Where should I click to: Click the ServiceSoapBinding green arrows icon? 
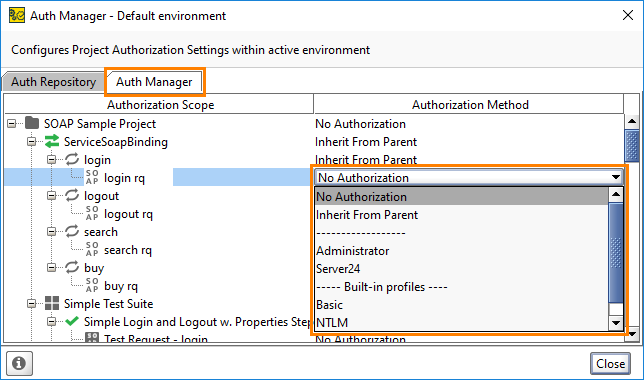52,141
